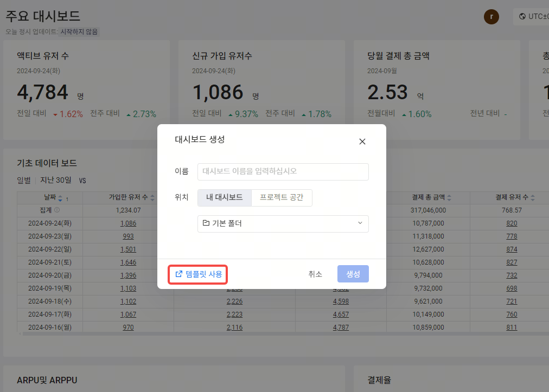Click the 대시보드 이름 input field
Viewport: 549px width, 392px height.
[x=283, y=171]
